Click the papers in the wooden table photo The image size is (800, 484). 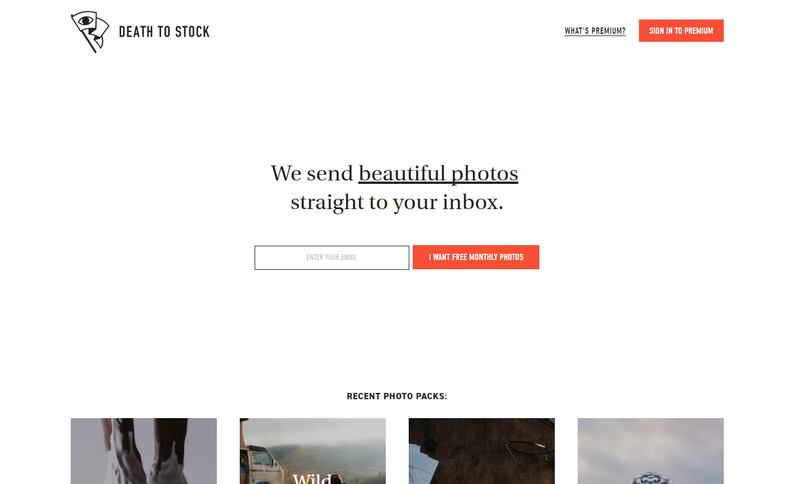click(424, 463)
